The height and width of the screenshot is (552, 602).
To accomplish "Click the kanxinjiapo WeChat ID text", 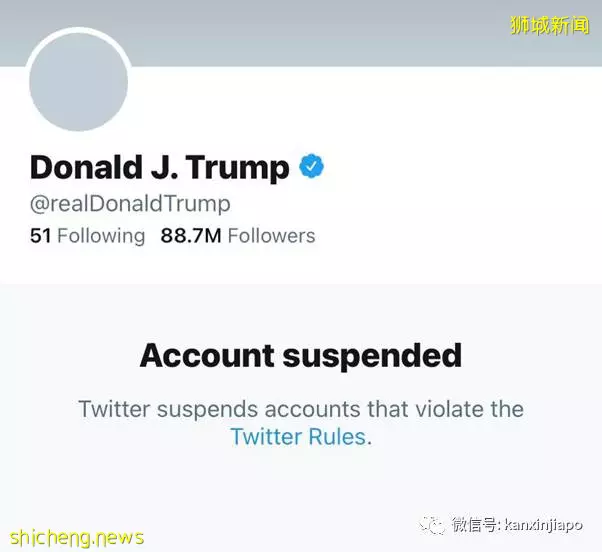I will coord(543,524).
